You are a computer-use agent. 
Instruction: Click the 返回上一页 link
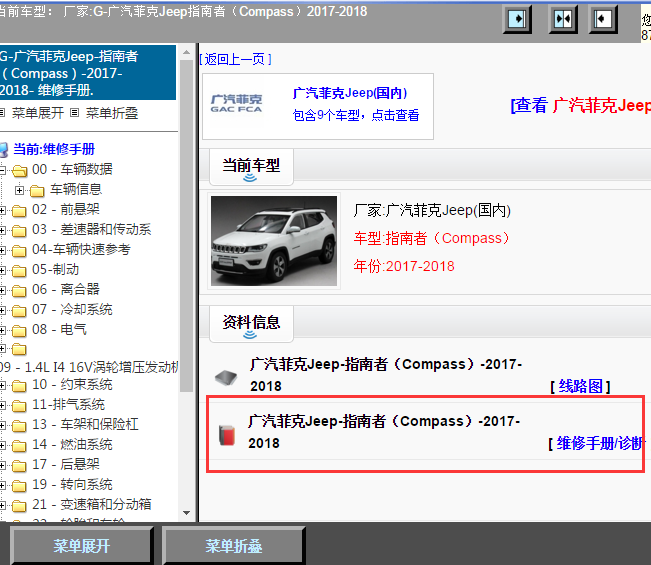coord(235,59)
